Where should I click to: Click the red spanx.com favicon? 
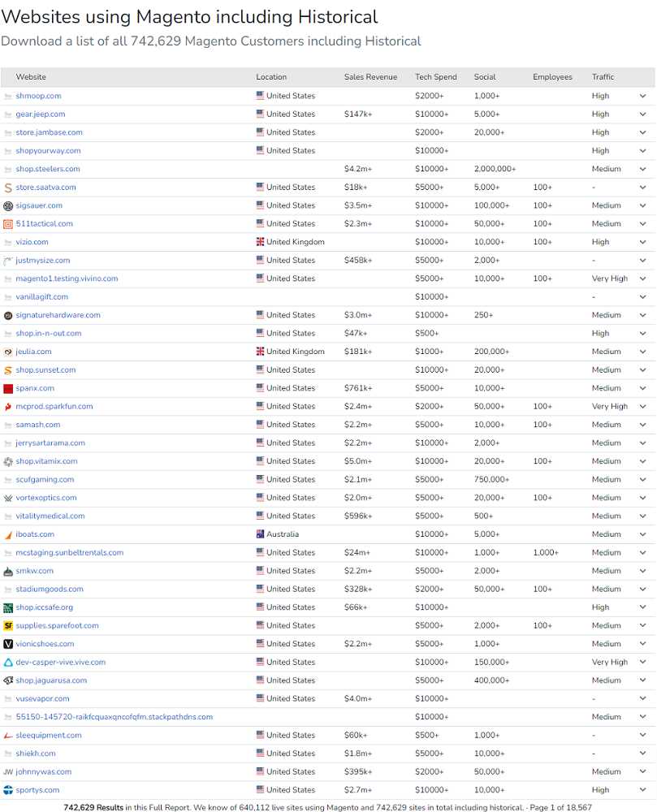coord(8,388)
